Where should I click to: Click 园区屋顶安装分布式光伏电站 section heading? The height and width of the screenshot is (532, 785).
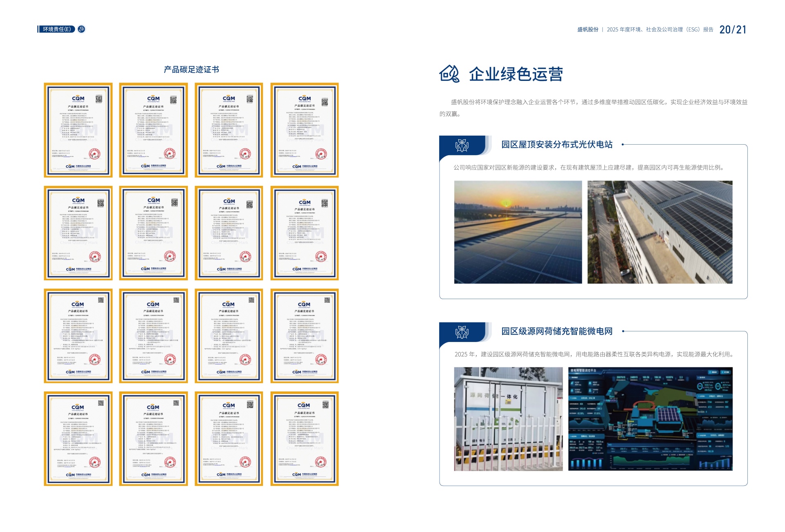coord(557,144)
